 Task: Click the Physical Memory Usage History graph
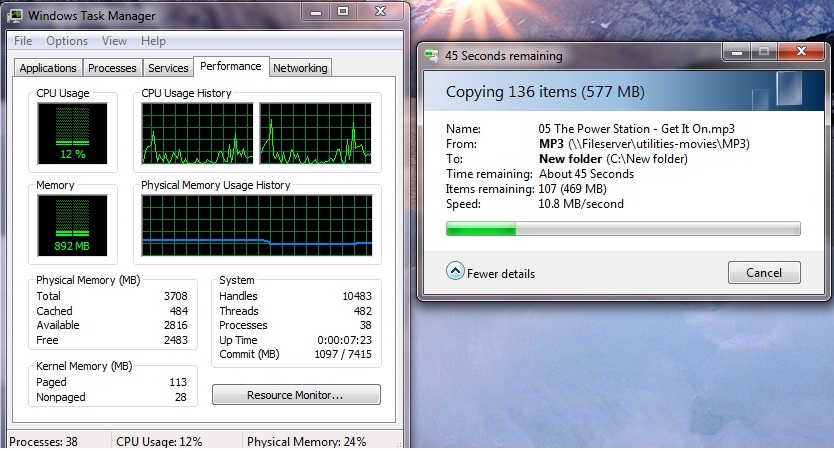257,226
